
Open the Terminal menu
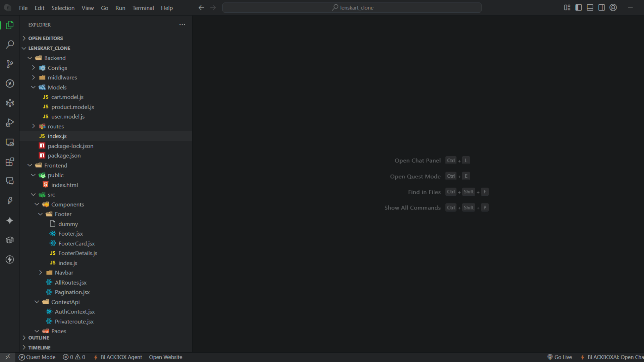coord(143,8)
